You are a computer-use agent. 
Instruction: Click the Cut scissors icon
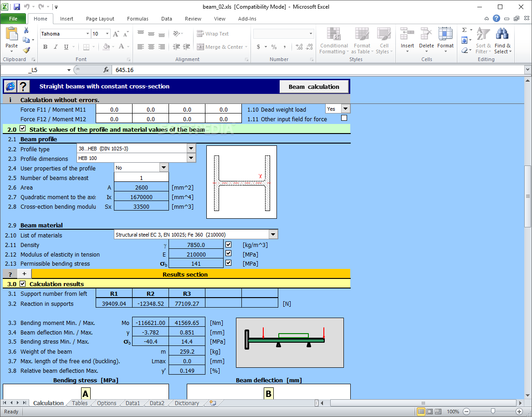point(26,31)
